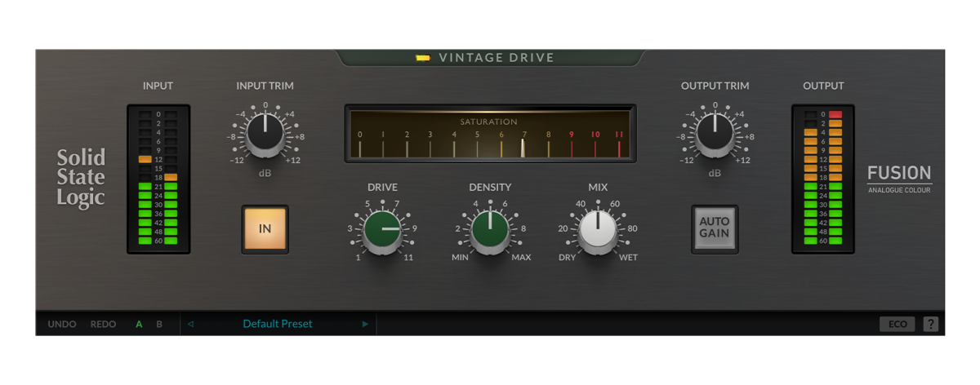Click the DRIVE label
Screen dimensions: 980x385
coord(382,188)
